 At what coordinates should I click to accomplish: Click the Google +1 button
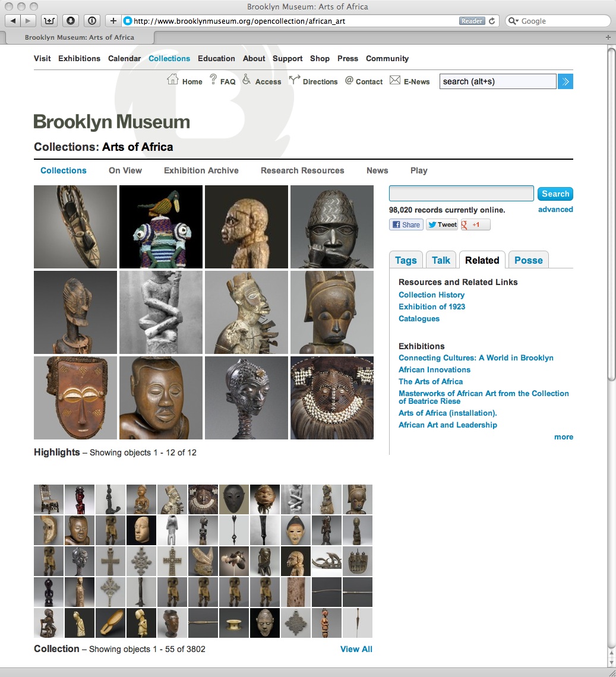pyautogui.click(x=475, y=224)
